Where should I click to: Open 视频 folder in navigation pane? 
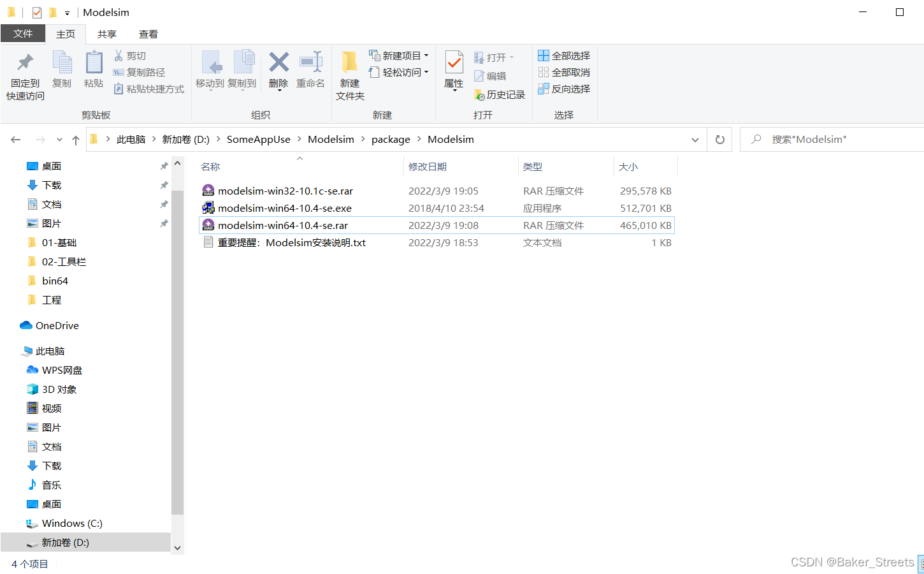[x=44, y=408]
